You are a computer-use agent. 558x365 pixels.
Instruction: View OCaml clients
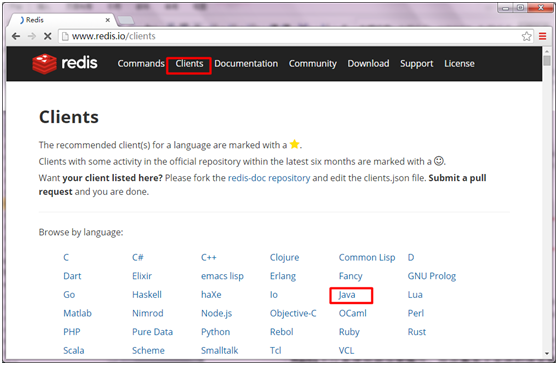(x=352, y=313)
